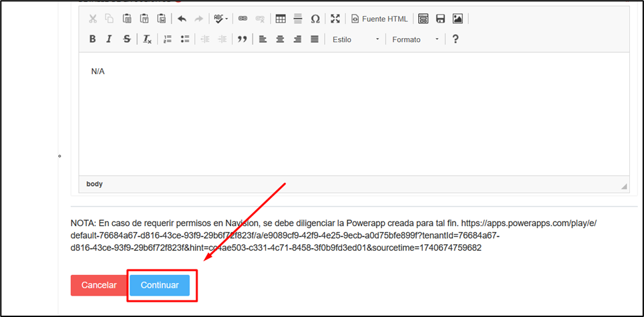Open the Estilo dropdown
644x317 pixels.
click(x=355, y=39)
